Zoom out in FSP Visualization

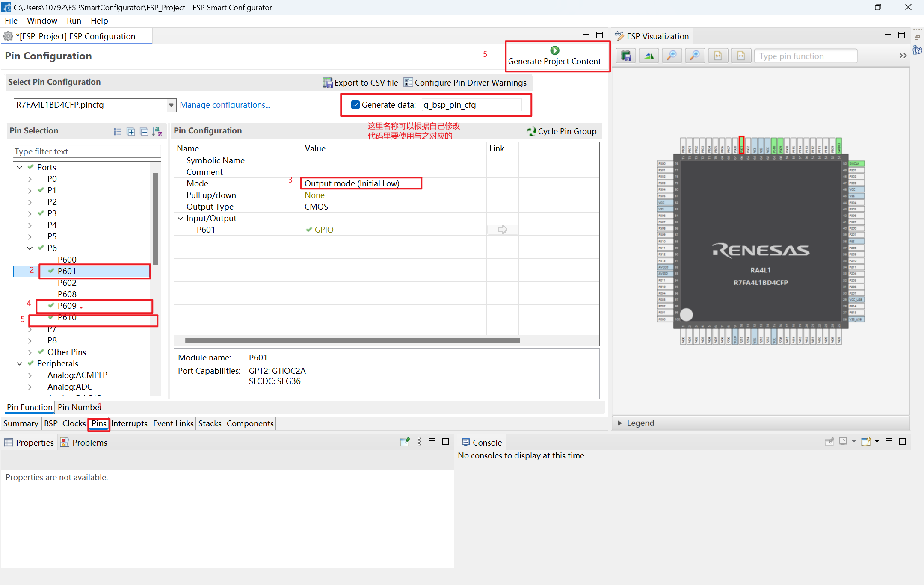[672, 56]
